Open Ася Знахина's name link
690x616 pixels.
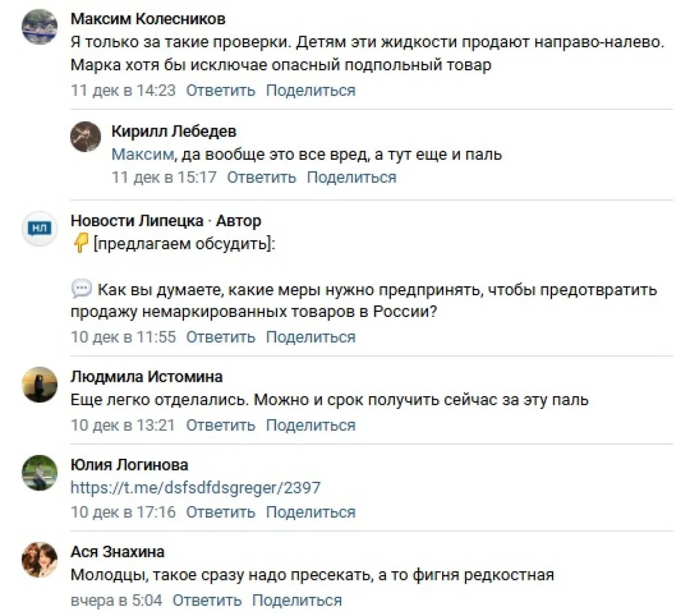pos(117,552)
